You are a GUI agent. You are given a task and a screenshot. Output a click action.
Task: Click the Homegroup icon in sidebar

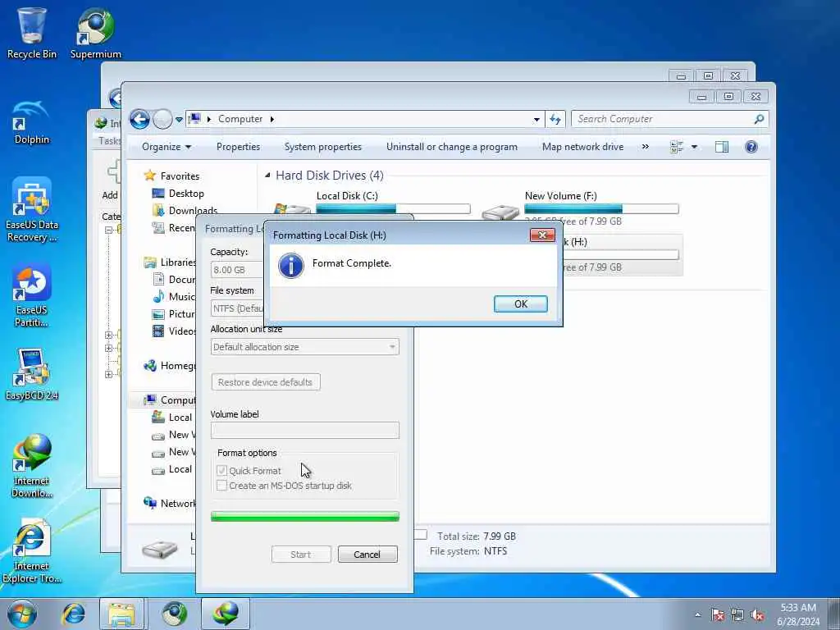point(151,366)
